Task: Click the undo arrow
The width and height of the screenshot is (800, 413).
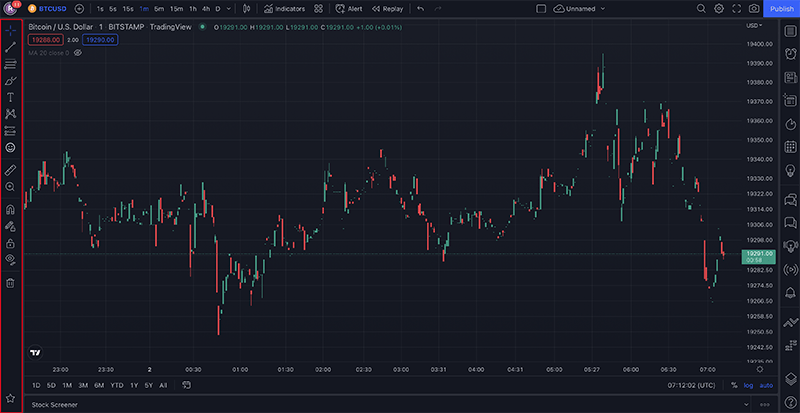Action: (x=420, y=9)
